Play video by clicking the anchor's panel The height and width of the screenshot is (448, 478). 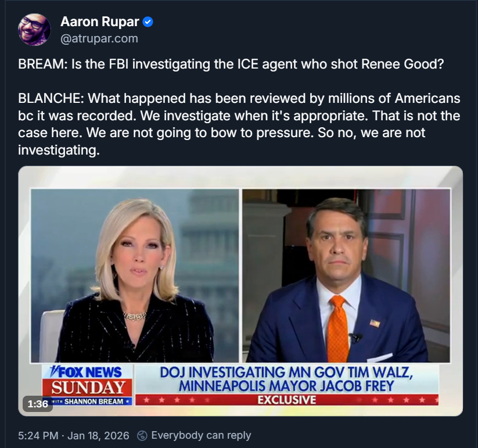135,275
